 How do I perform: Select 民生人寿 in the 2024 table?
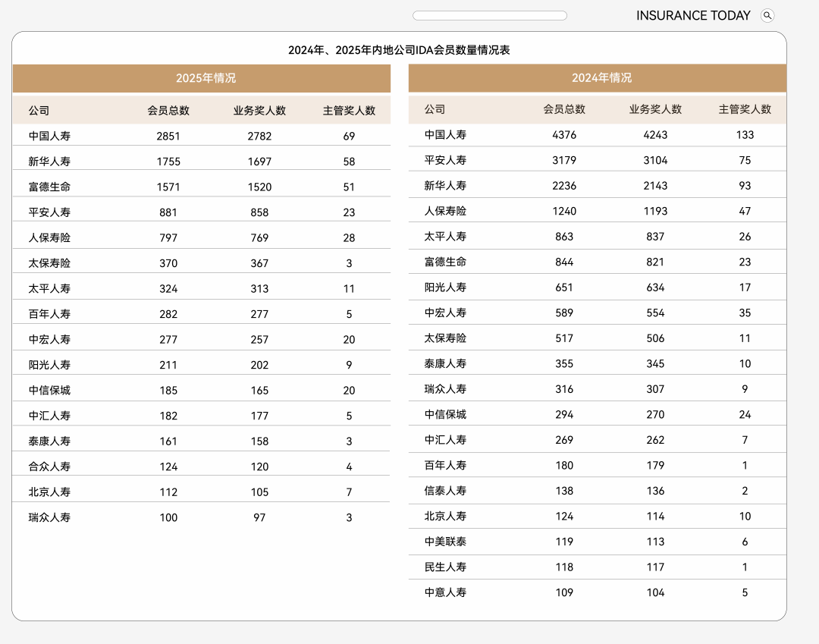pos(446,567)
